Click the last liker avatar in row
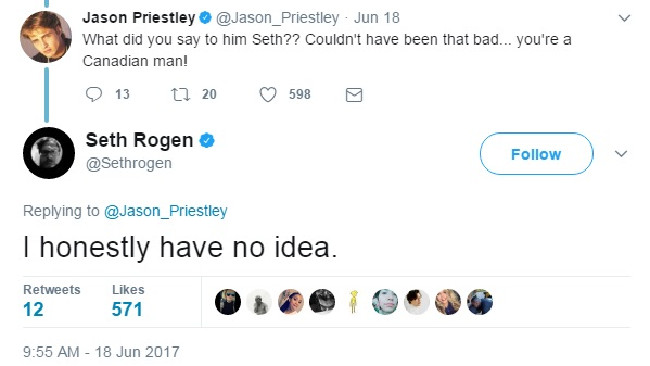The width and height of the screenshot is (650, 366). pos(480,302)
